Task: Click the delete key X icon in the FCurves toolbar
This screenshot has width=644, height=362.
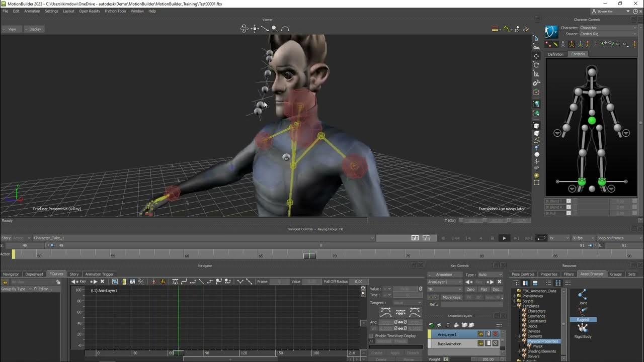Action: point(102,282)
